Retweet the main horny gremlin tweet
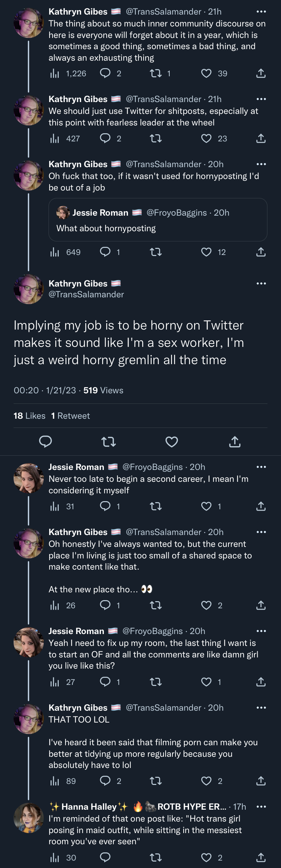281x868 pixels. (109, 442)
